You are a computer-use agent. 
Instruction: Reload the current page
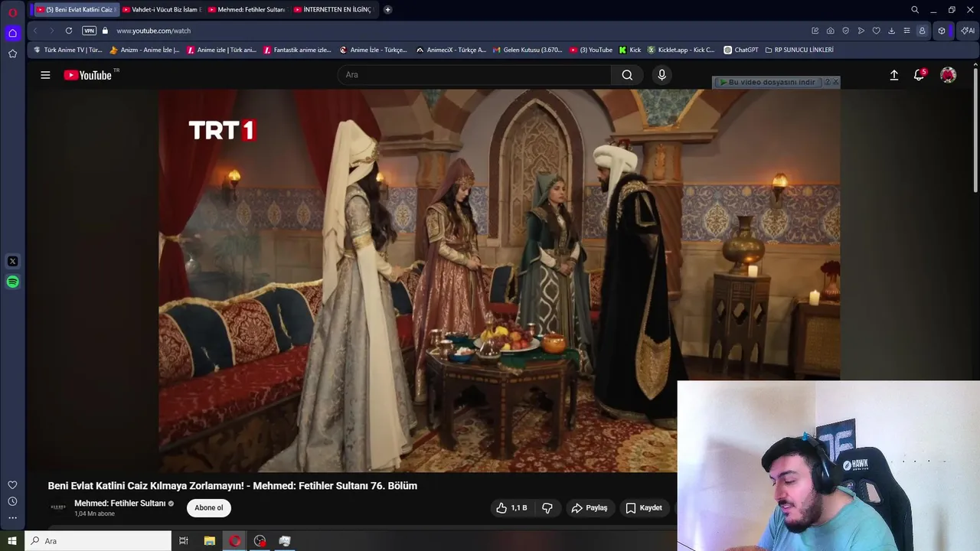click(x=69, y=31)
